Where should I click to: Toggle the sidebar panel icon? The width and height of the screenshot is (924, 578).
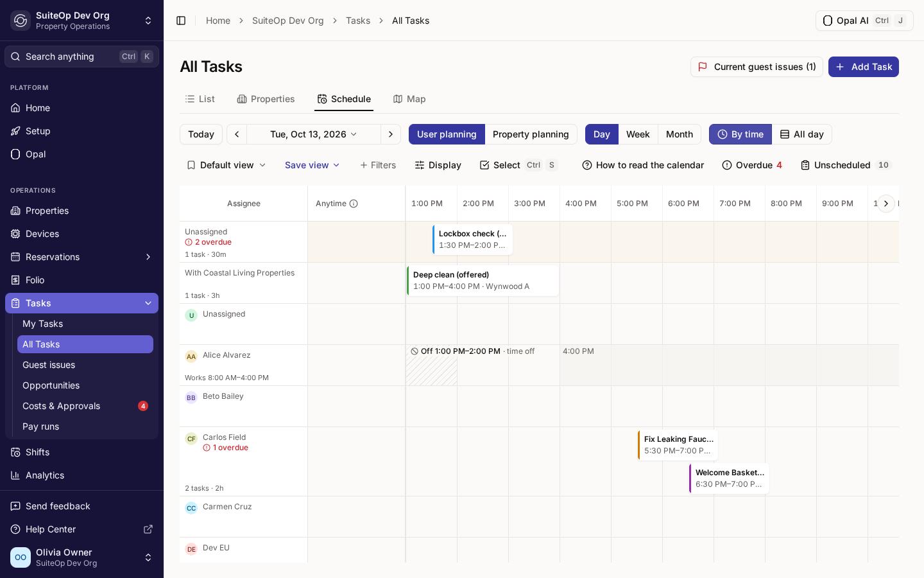pyautogui.click(x=181, y=21)
